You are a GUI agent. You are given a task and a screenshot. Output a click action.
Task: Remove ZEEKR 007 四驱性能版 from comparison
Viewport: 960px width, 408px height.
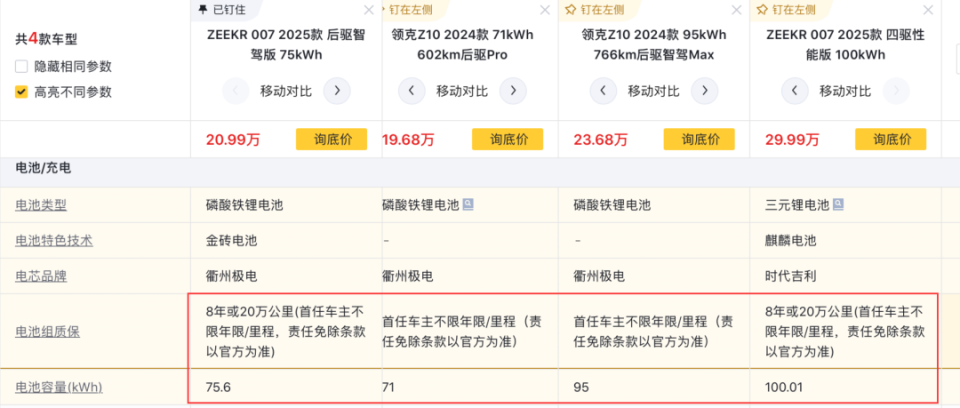[x=928, y=10]
